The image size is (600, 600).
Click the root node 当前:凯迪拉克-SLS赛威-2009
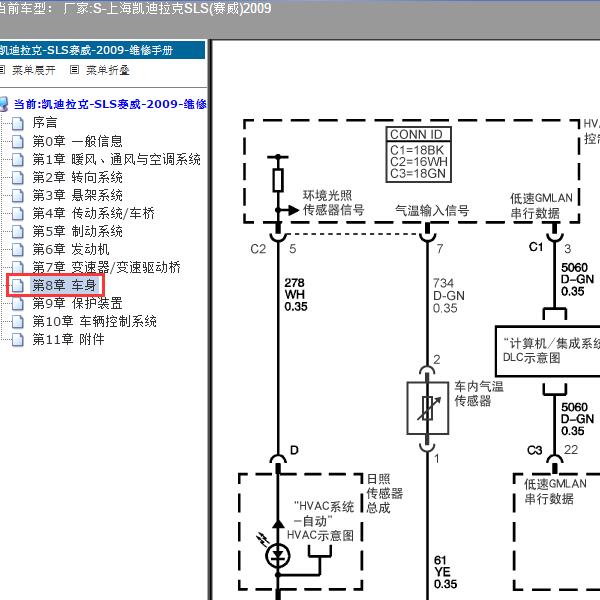[110, 104]
